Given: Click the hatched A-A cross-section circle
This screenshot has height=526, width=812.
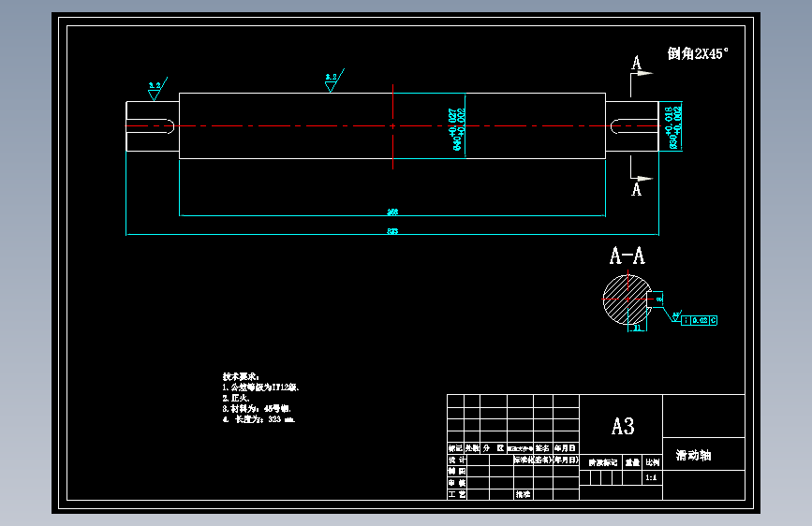Looking at the screenshot, I should pos(626,300).
